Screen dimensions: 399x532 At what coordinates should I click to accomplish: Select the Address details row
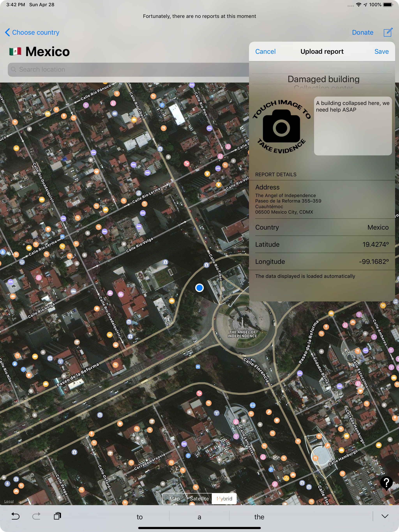pos(322,199)
